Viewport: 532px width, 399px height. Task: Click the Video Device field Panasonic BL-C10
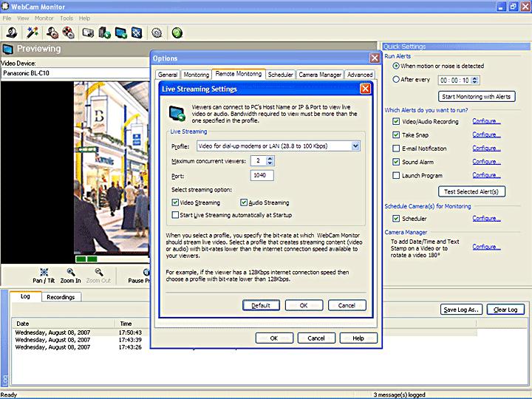coord(75,73)
